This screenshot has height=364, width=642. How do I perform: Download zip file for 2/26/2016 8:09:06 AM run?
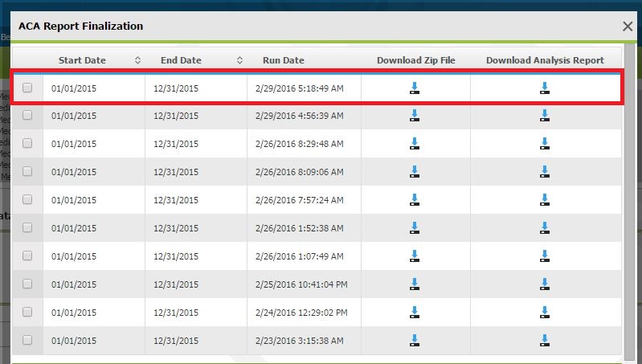[x=415, y=171]
